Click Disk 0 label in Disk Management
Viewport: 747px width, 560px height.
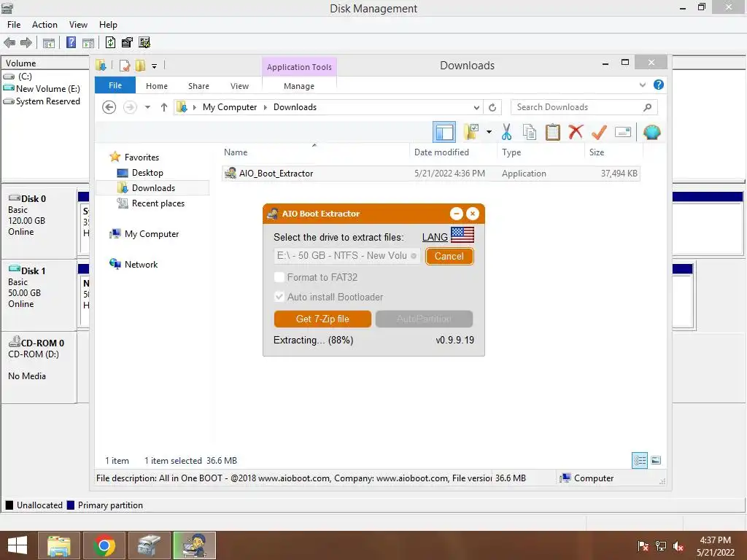[34, 198]
